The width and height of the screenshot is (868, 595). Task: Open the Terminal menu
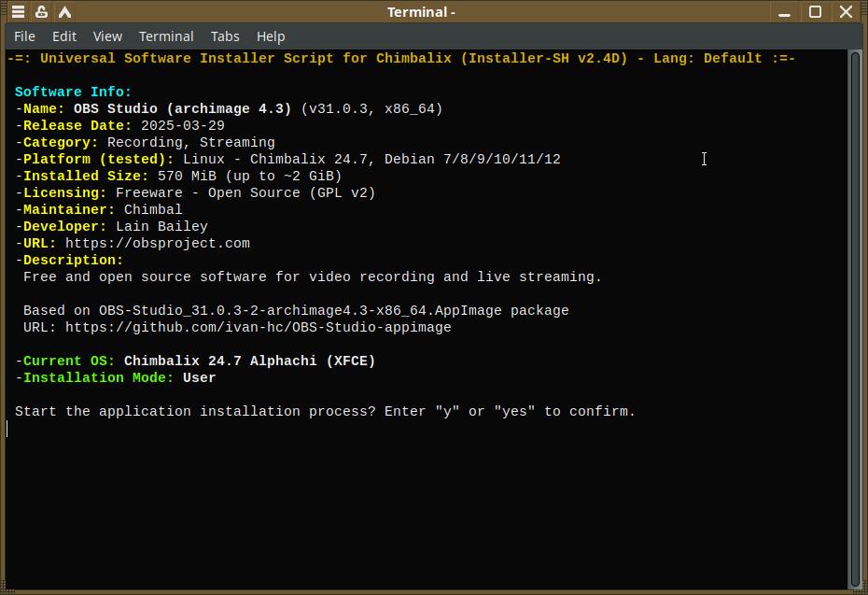click(166, 36)
